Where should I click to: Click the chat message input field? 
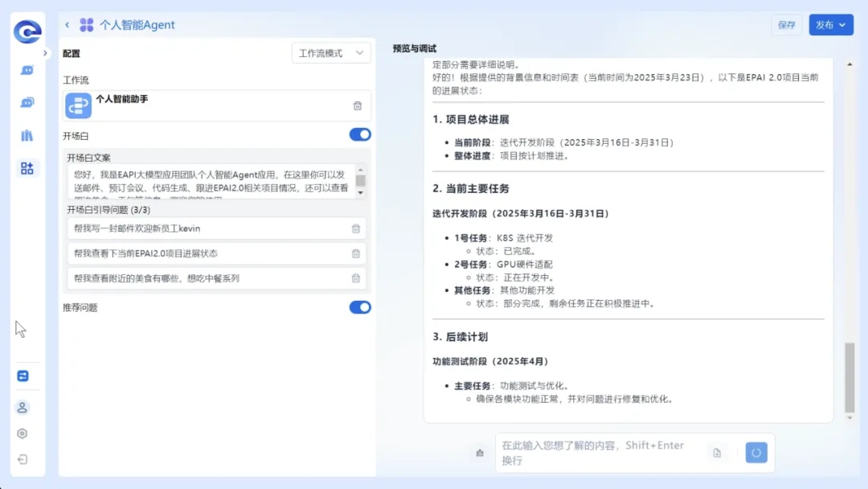[599, 453]
